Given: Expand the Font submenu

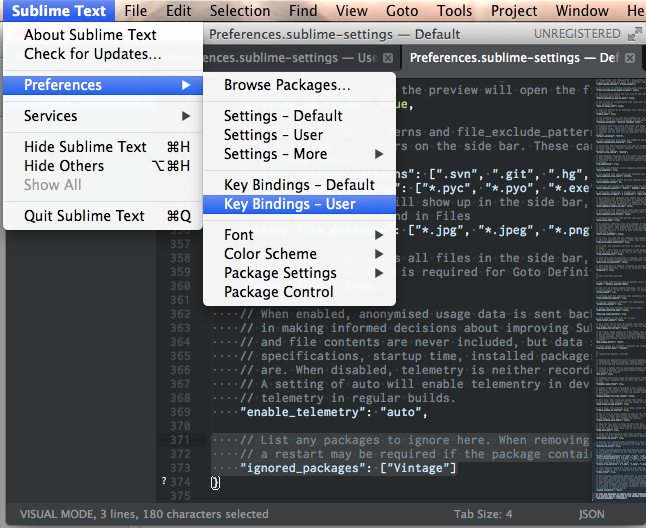Looking at the screenshot, I should (300, 235).
